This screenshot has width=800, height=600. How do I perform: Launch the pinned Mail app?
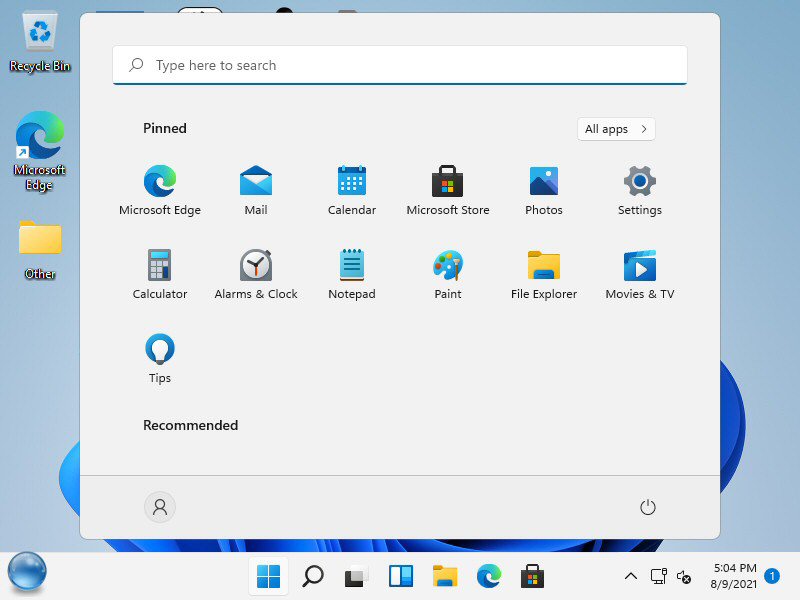pos(256,190)
